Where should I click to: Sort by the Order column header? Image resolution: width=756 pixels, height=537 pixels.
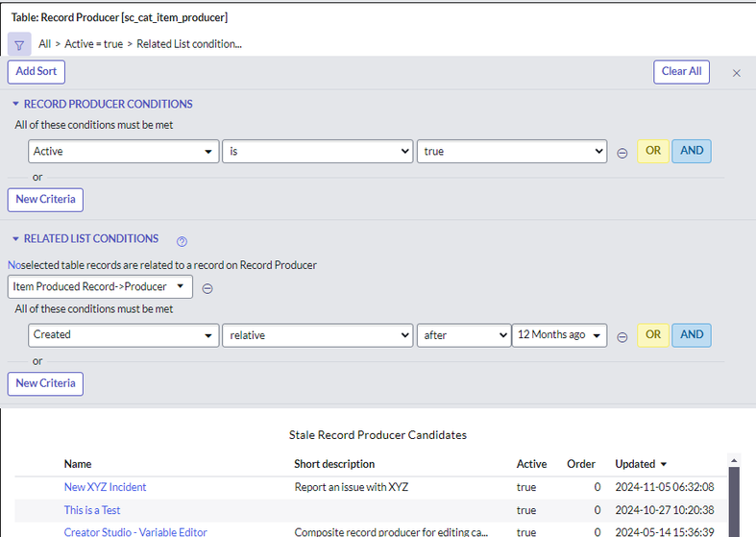[581, 464]
